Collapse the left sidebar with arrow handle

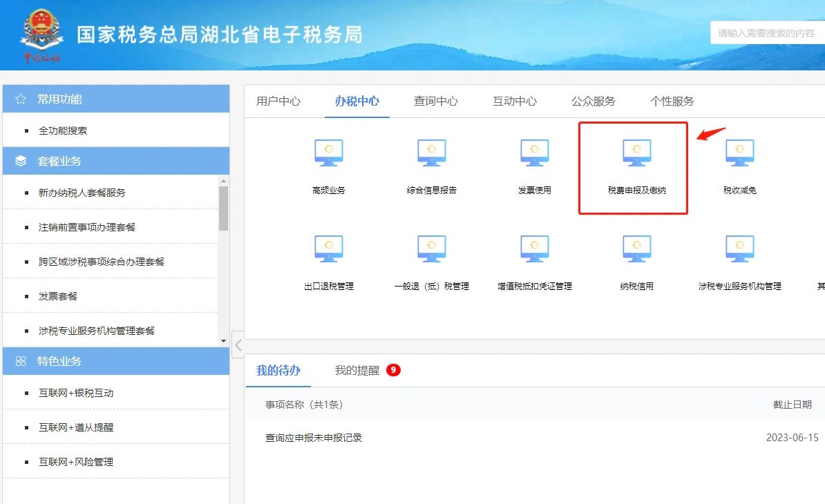238,345
